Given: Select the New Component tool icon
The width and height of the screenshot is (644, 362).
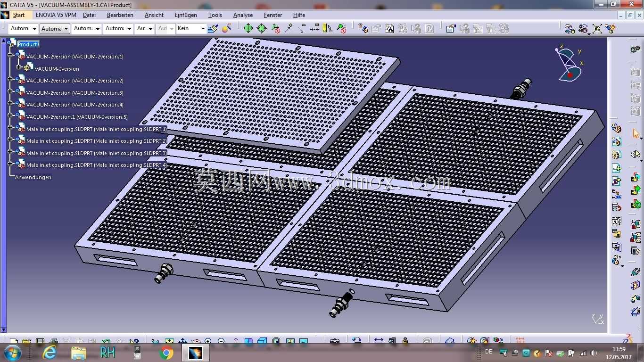Looking at the screenshot, I should (x=616, y=128).
